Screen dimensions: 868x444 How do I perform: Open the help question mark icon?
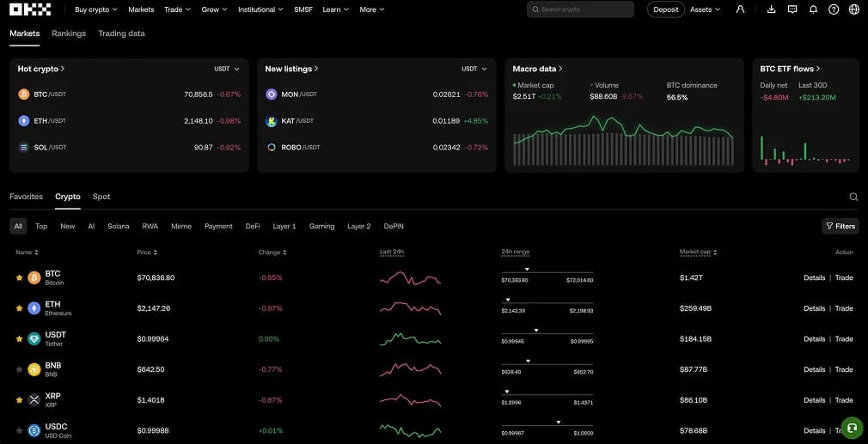point(834,9)
